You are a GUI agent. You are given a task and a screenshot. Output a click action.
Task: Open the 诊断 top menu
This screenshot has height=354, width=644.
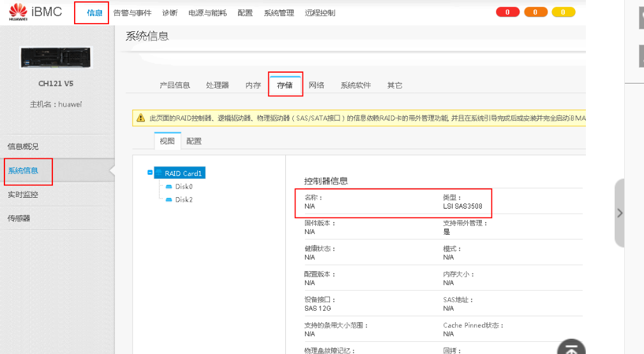tap(170, 13)
